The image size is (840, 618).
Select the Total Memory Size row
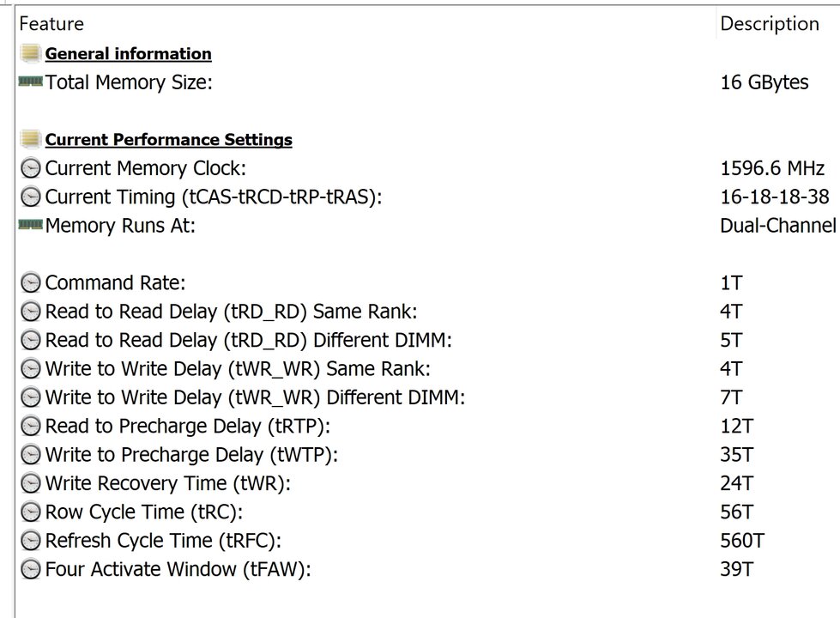pos(427,82)
